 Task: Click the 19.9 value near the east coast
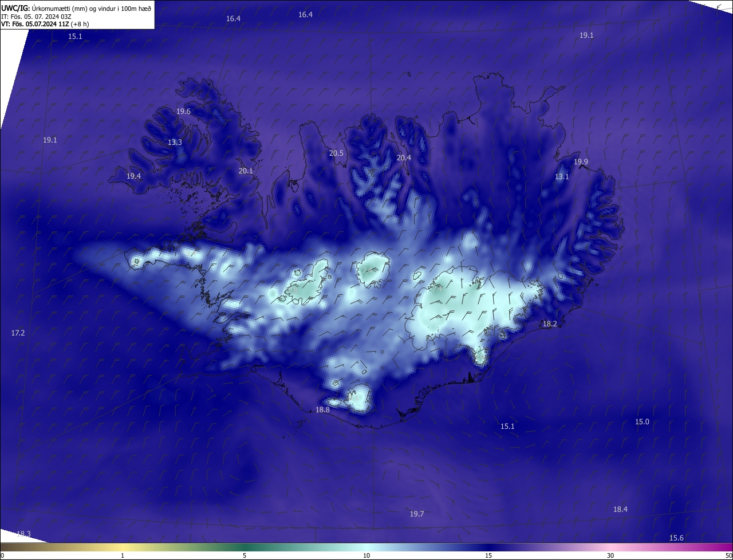(581, 162)
